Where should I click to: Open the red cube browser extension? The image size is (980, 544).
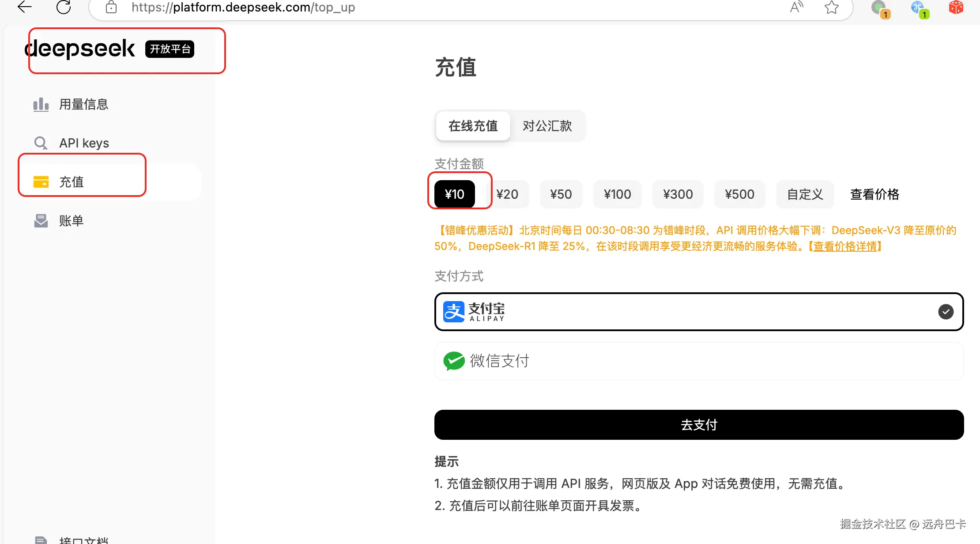point(956,8)
